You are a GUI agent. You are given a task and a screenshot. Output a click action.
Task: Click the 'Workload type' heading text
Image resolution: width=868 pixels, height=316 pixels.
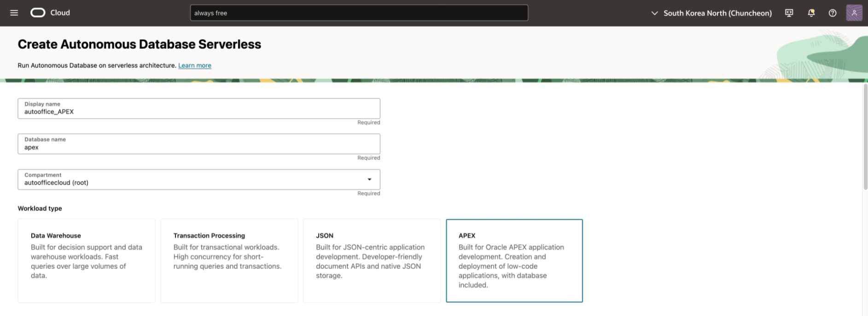pos(40,208)
